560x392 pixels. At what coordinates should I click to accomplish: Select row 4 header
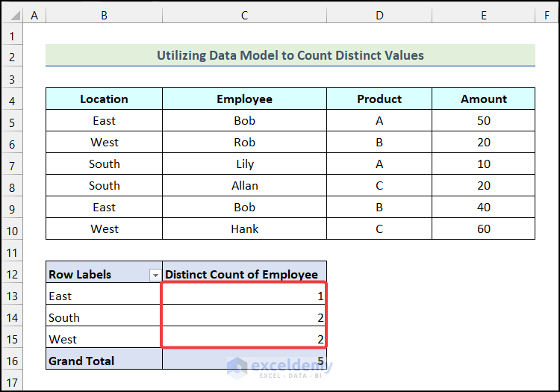[x=12, y=99]
